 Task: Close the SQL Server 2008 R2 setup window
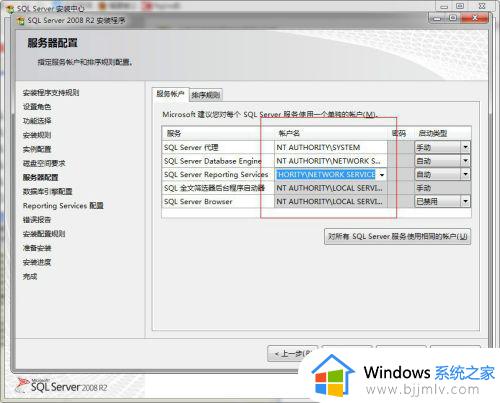click(x=475, y=18)
